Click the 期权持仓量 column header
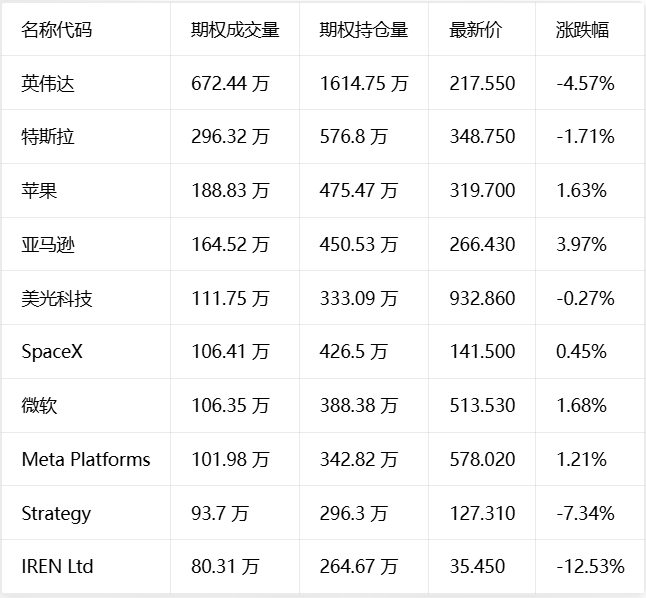This screenshot has height=598, width=646. point(364,30)
